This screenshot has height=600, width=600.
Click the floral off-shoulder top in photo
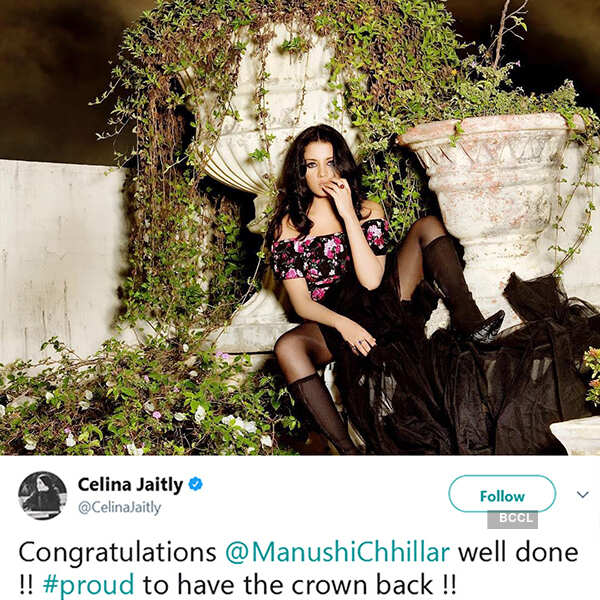[323, 258]
